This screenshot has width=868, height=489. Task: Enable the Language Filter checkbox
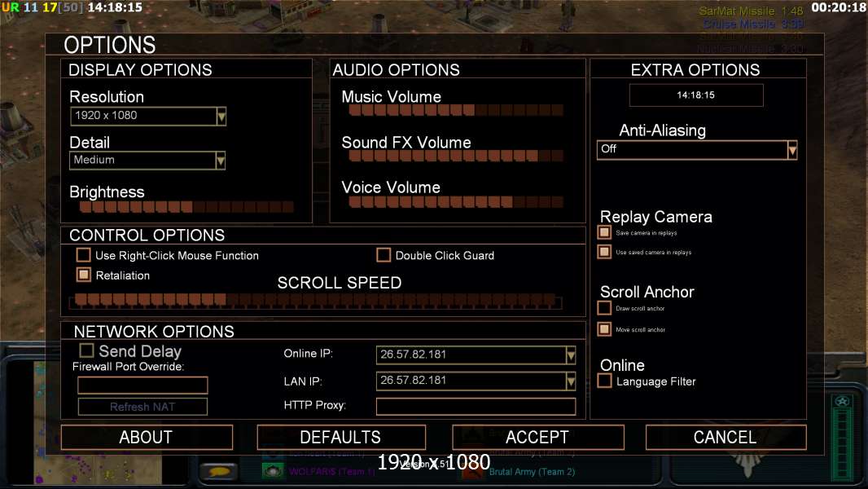click(604, 381)
